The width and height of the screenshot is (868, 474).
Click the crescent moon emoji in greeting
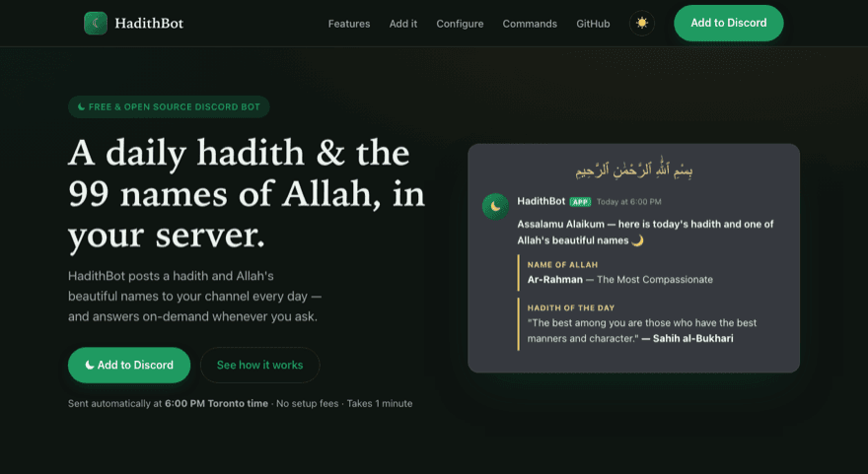pos(638,240)
